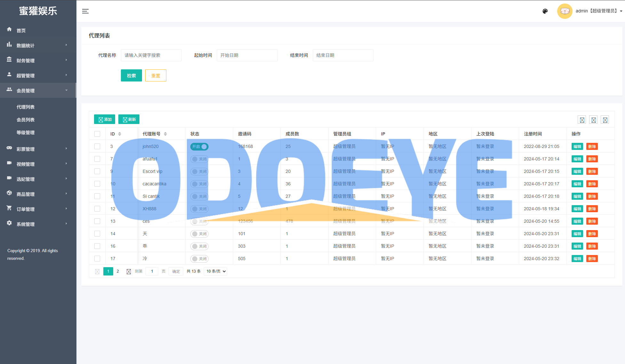Click the hamburger sidebar collapse icon
Screen dimensions: 625x364
(x=85, y=11)
